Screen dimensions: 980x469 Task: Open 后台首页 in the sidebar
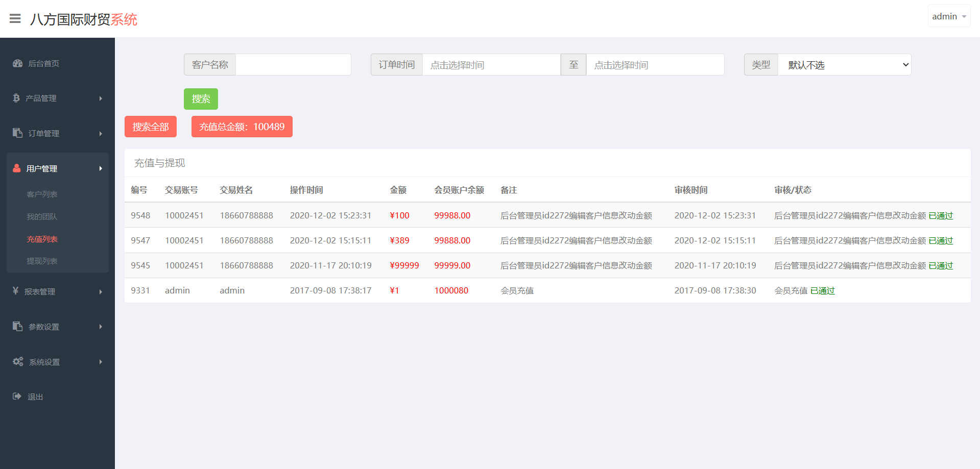[x=44, y=63]
